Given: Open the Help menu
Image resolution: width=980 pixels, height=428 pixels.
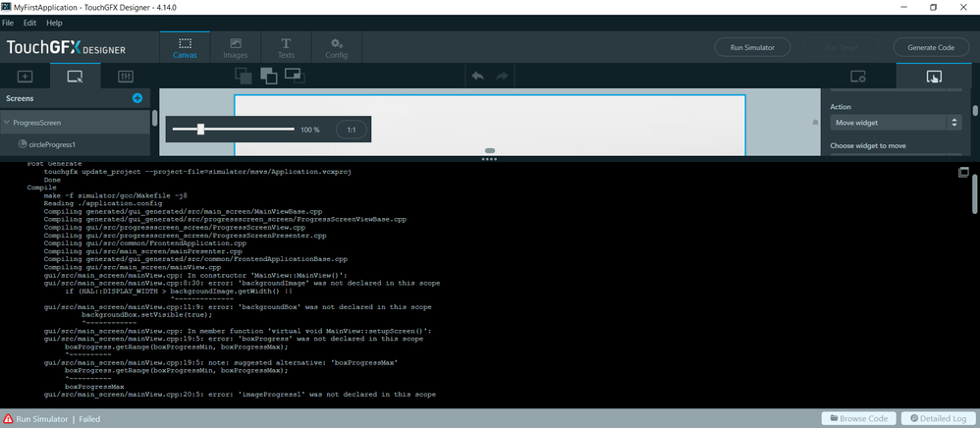Looking at the screenshot, I should (x=54, y=24).
